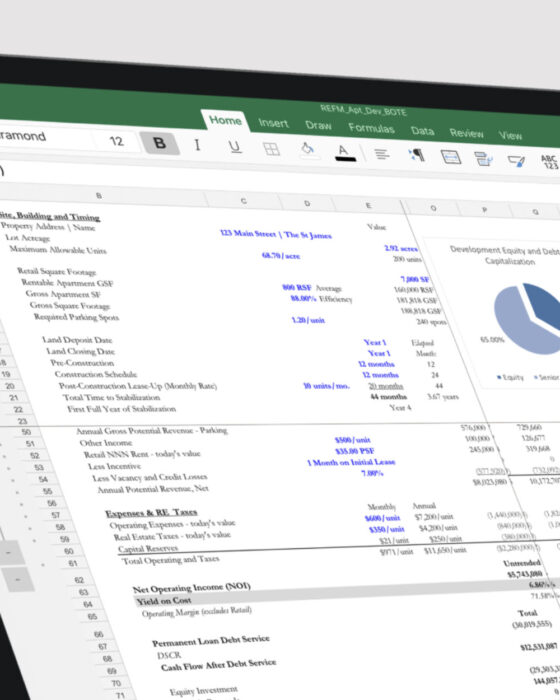Click the file title REFM_Apt_Dev_BOTE

(363, 110)
